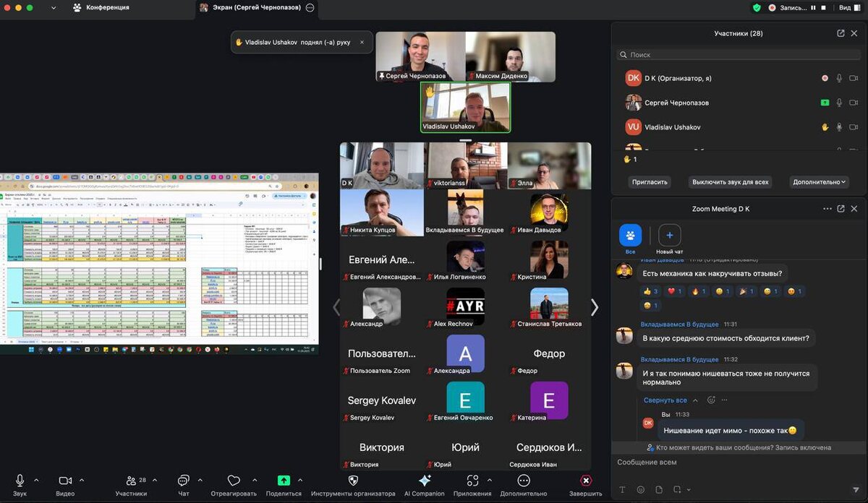
Task: Click the encryption shield icon in title bar
Action: tap(757, 7)
